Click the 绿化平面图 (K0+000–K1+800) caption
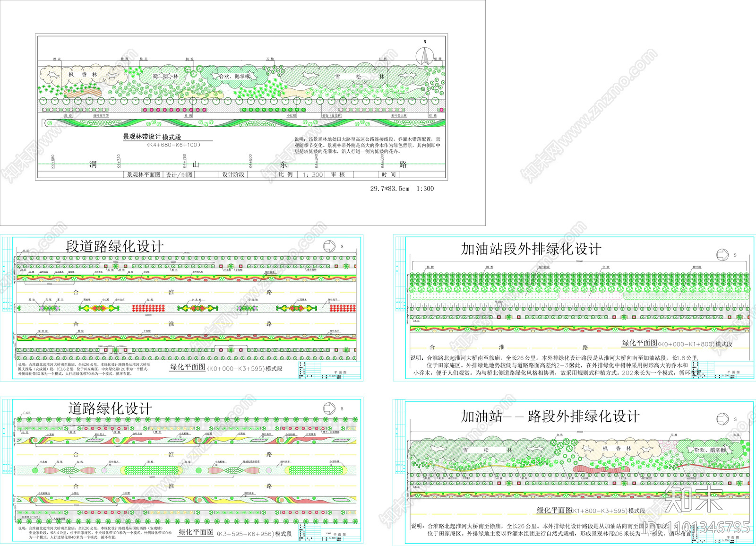This screenshot has height=546, width=756. point(677,344)
